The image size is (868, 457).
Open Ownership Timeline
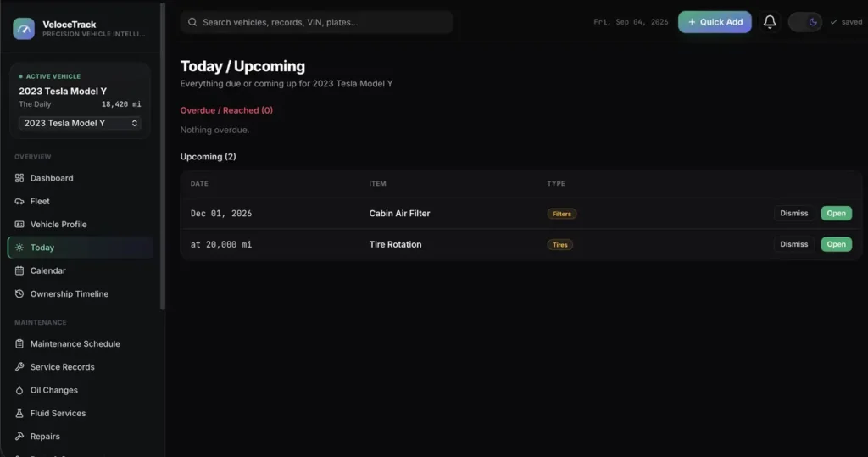(x=81, y=293)
